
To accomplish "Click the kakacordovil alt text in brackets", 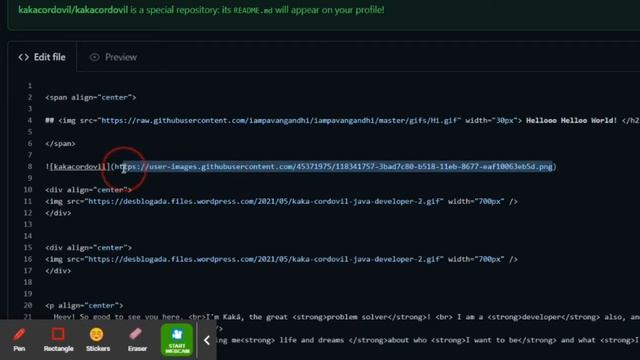I will point(80,167).
